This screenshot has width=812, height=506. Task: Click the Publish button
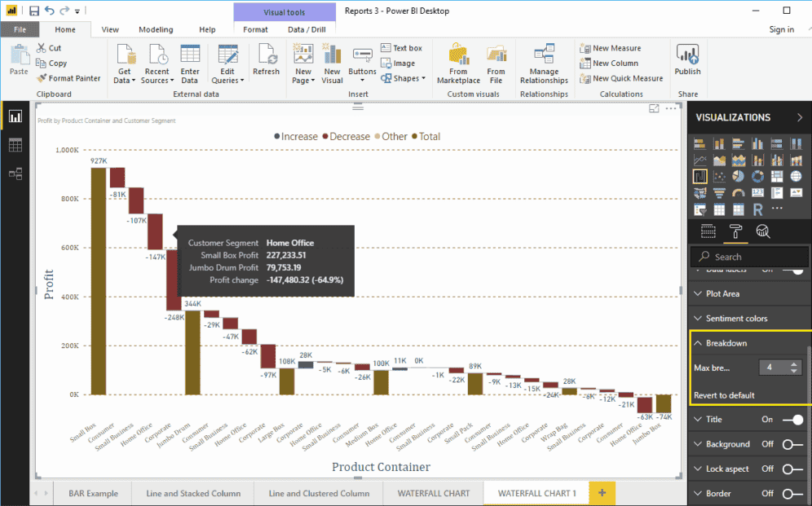[x=688, y=59]
